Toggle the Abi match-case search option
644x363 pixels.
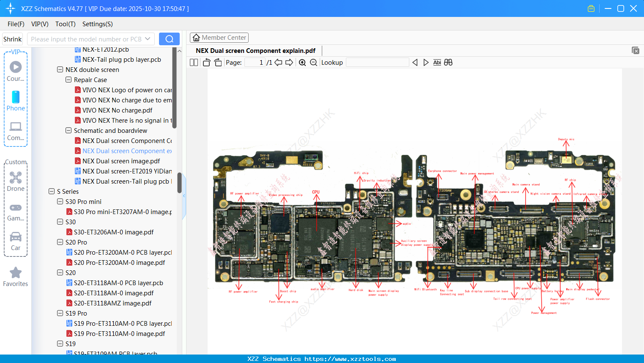pyautogui.click(x=437, y=63)
